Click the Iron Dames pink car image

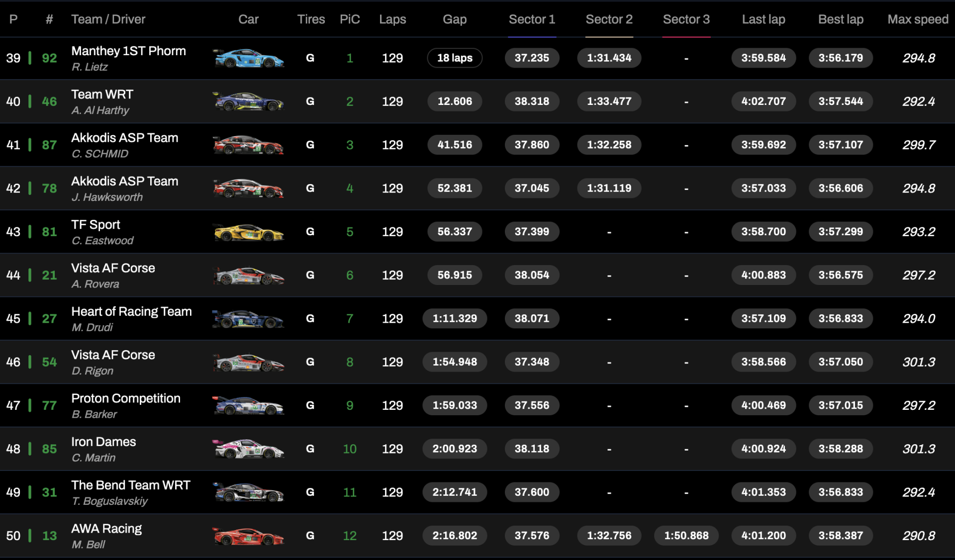tap(248, 449)
